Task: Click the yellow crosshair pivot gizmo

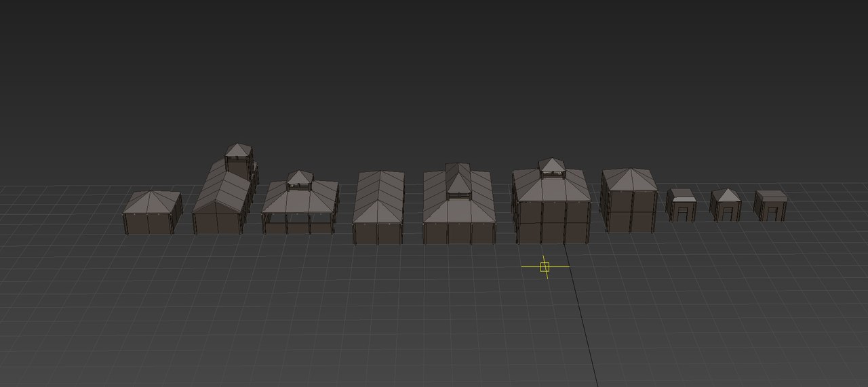Action: click(x=545, y=267)
